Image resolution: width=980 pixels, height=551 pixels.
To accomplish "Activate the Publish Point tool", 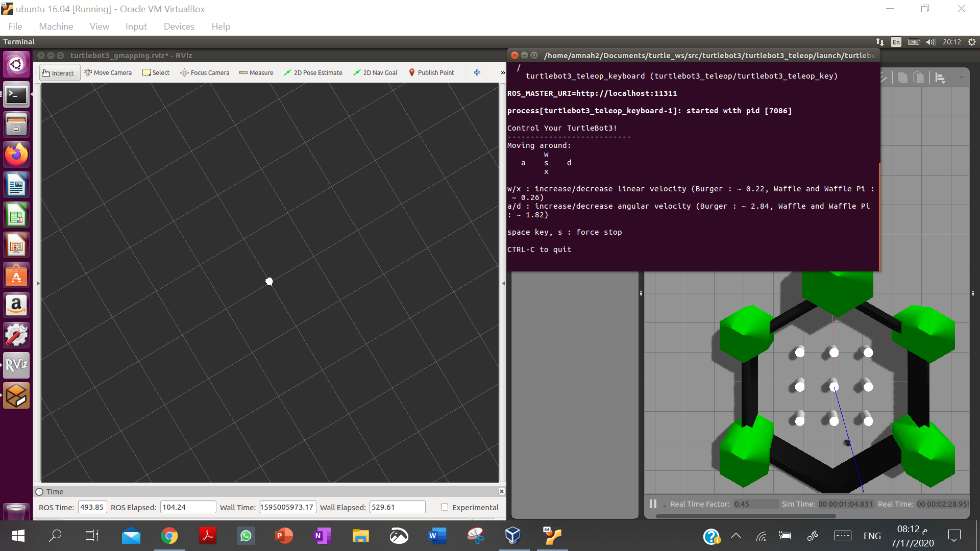I will click(x=431, y=73).
